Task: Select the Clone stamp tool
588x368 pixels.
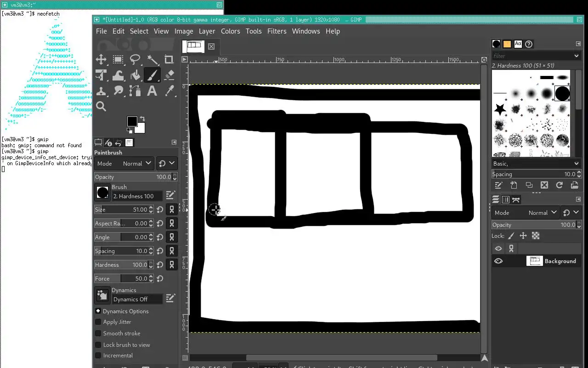Action: click(101, 91)
